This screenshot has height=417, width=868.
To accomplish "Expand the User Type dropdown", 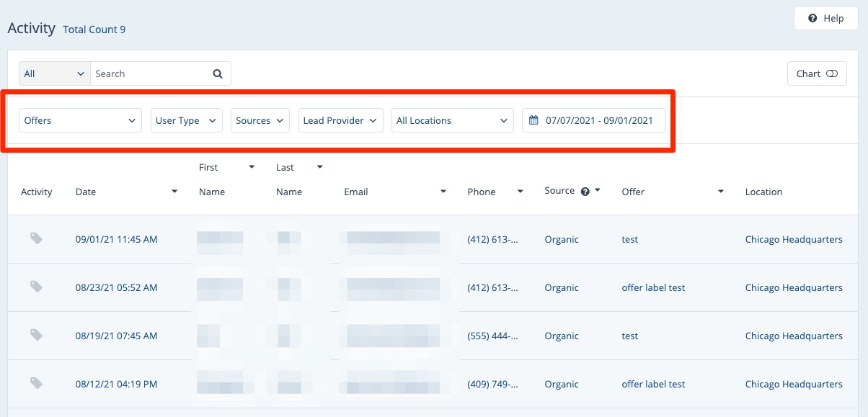I will point(186,120).
